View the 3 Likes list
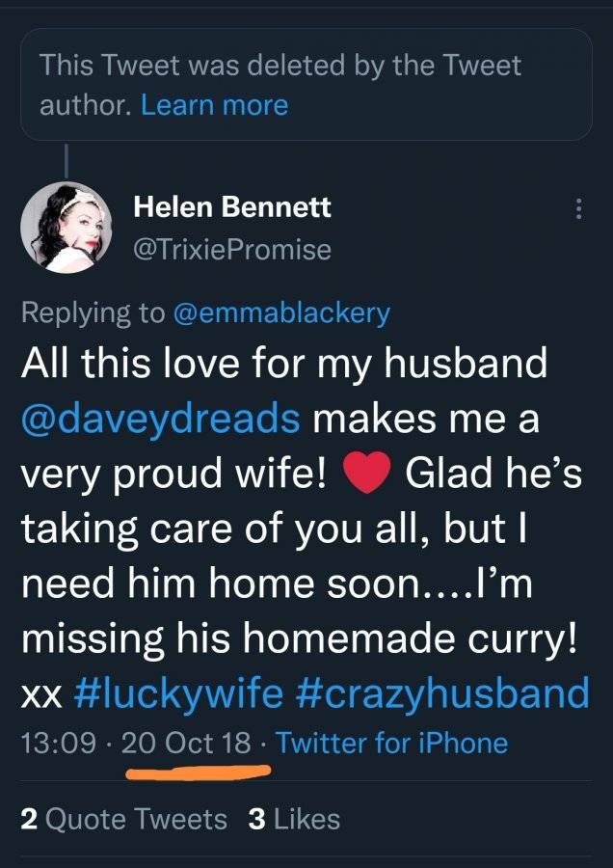The height and width of the screenshot is (868, 613). (x=294, y=820)
